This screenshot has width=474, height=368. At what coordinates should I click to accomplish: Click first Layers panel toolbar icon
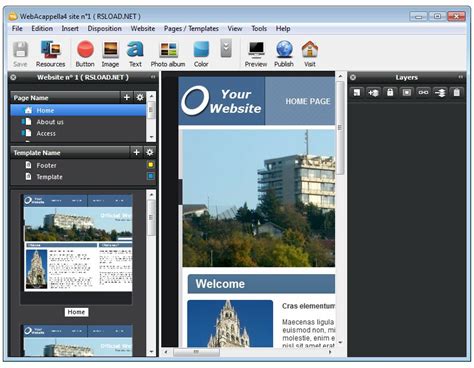click(357, 92)
